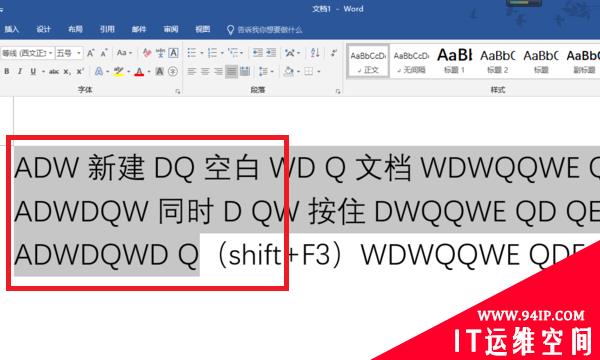Apply the 无间隔 style
The width and height of the screenshot is (600, 360).
point(411,62)
